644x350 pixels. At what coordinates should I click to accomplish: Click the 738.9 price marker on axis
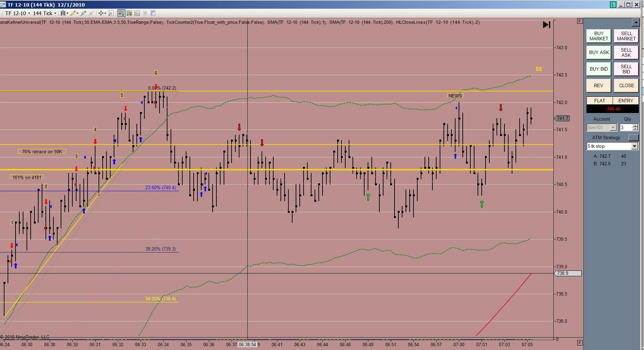click(568, 273)
